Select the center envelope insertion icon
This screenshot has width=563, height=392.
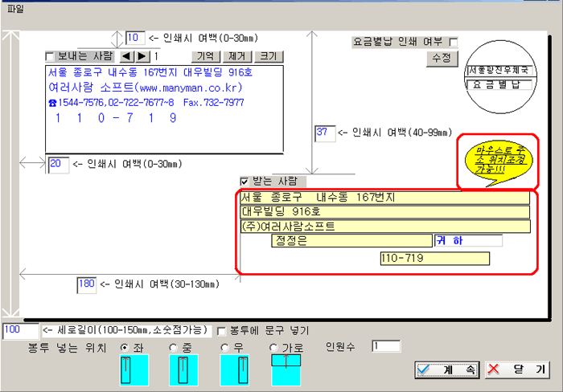(x=183, y=370)
